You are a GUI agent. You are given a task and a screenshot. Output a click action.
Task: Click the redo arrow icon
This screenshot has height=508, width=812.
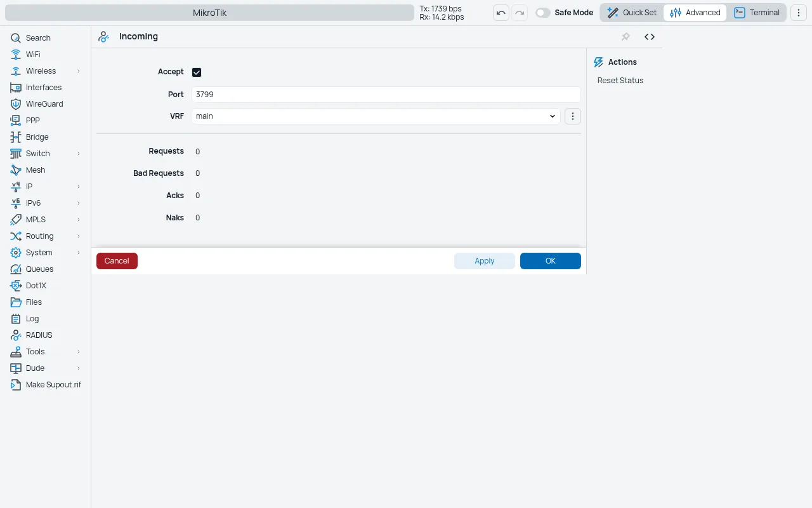click(x=520, y=13)
